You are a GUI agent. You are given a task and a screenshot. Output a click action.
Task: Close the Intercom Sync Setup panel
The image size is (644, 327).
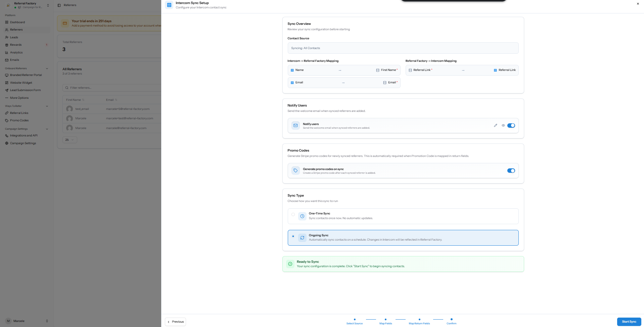(x=638, y=4)
